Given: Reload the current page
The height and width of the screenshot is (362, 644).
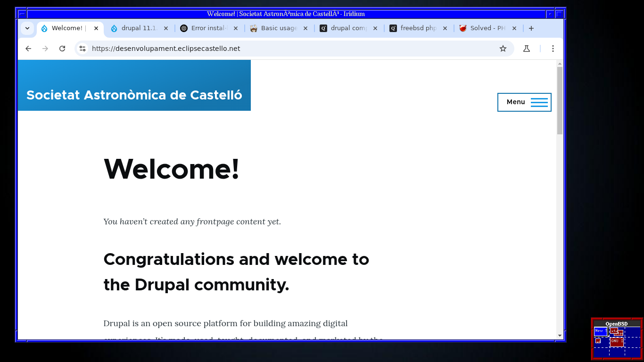Looking at the screenshot, I should click(62, 49).
